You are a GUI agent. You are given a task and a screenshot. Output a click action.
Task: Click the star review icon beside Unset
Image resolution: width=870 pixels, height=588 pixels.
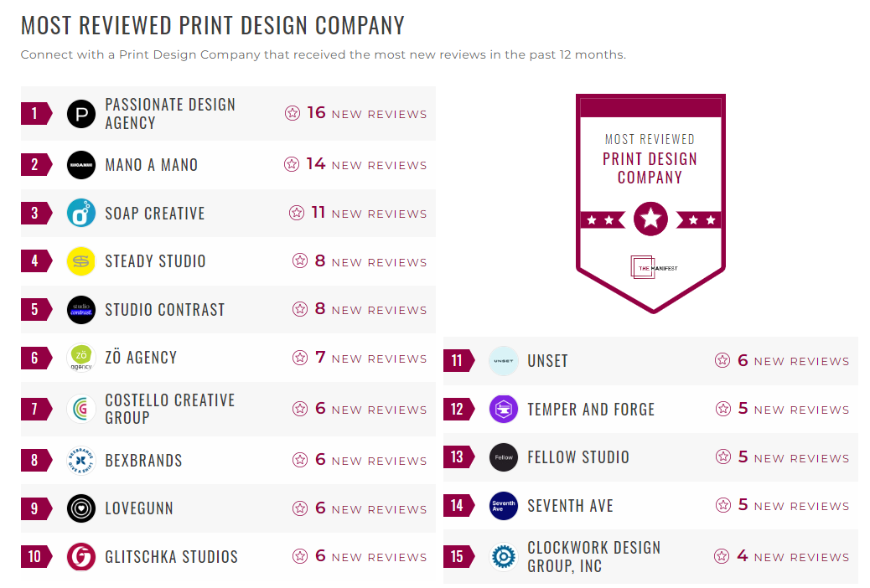722,360
